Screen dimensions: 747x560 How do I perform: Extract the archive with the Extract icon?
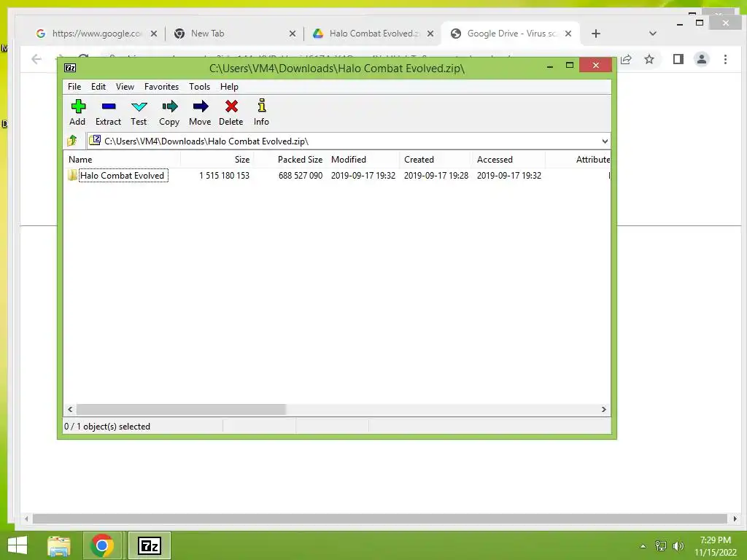click(x=108, y=112)
